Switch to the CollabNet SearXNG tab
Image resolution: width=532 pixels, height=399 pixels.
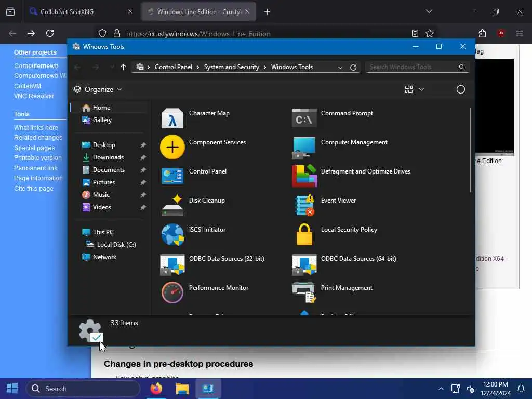tap(81, 11)
